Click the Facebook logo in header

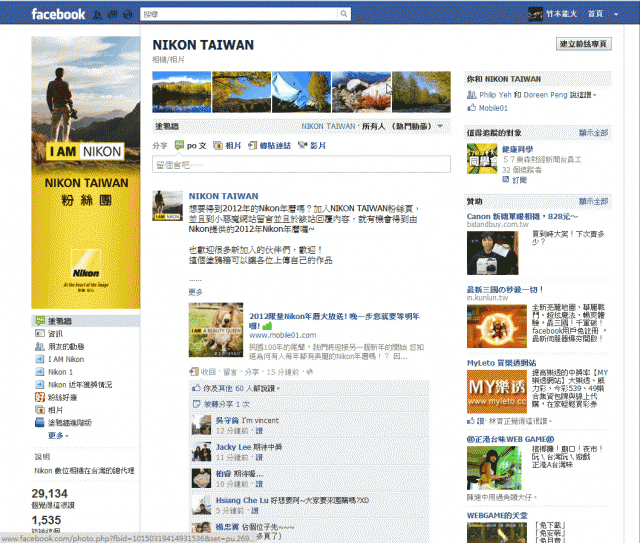pyautogui.click(x=58, y=14)
